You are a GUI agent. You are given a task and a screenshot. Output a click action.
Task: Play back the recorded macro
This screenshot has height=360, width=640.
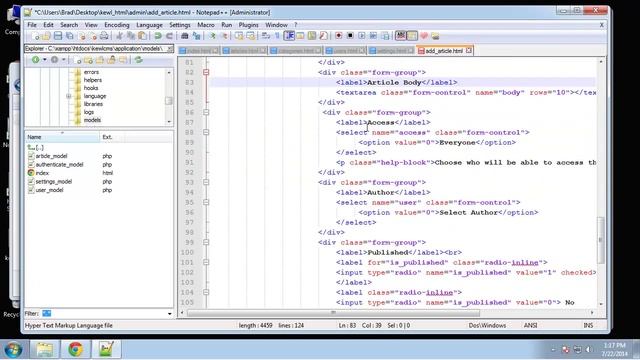(x=362, y=36)
